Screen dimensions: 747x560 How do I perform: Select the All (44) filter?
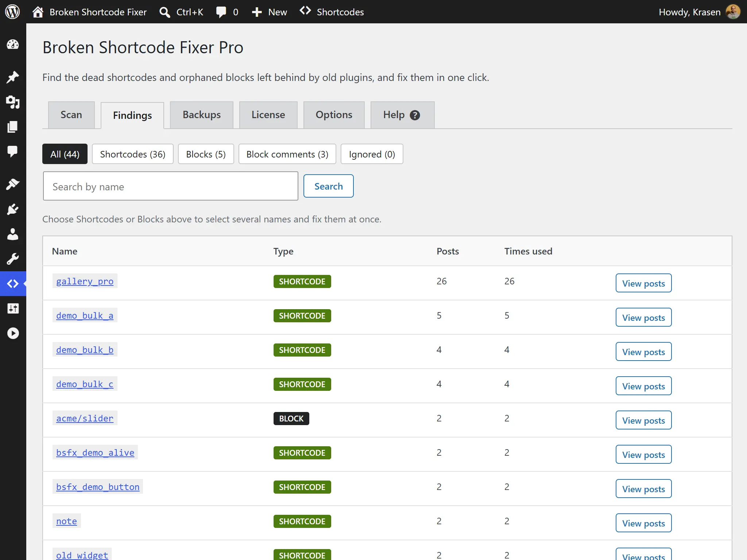(x=65, y=154)
